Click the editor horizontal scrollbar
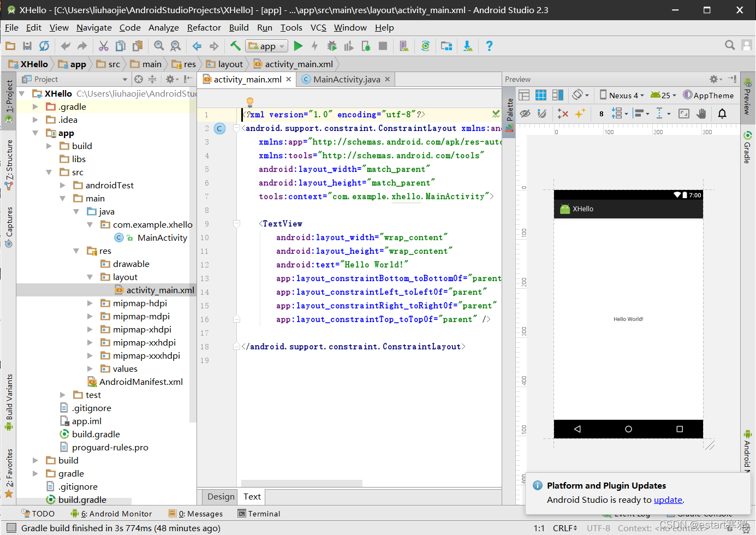Viewport: 756px width, 535px height. pos(301,483)
